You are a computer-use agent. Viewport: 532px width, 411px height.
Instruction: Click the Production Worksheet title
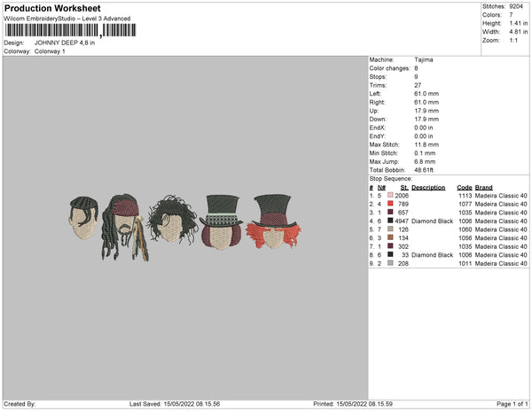coord(52,9)
